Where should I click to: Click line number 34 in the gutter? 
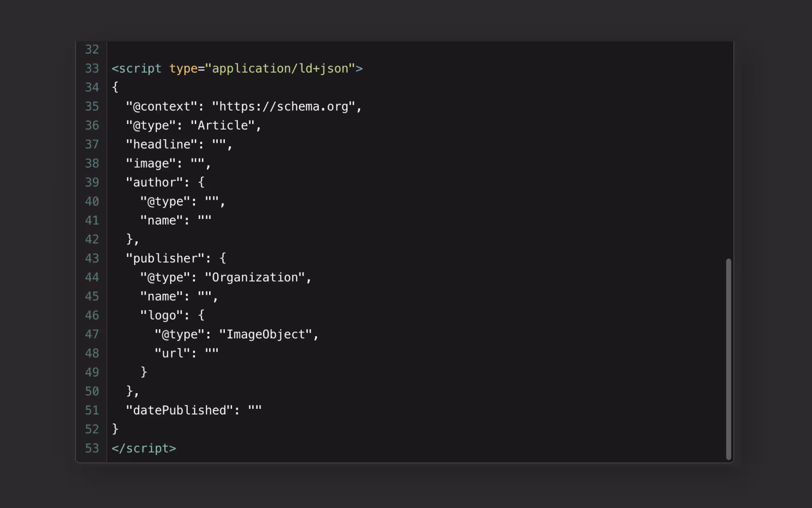(92, 87)
